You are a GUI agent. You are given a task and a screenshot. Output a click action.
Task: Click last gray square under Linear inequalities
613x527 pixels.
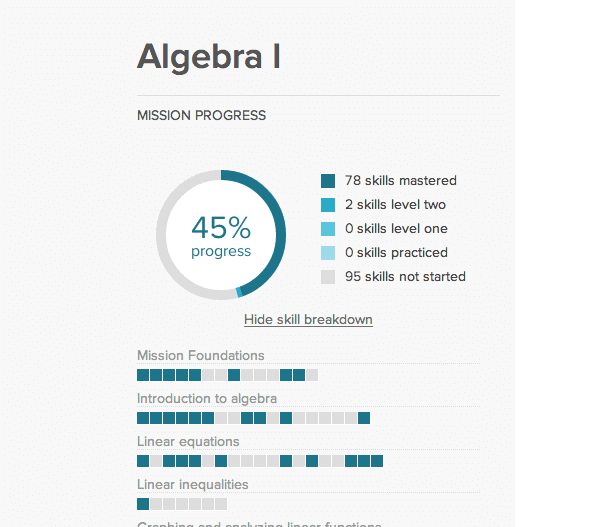pyautogui.click(x=221, y=504)
